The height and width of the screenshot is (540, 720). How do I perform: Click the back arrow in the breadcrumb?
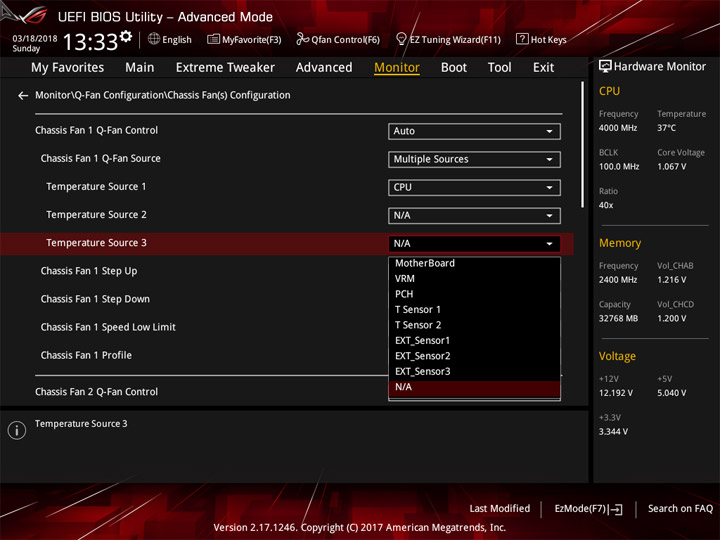(x=22, y=96)
